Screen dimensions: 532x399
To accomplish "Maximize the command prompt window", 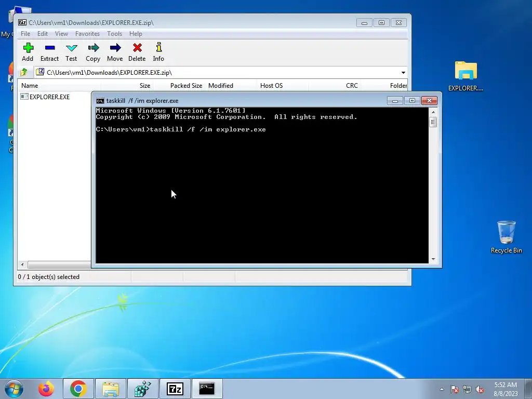I will [x=412, y=101].
